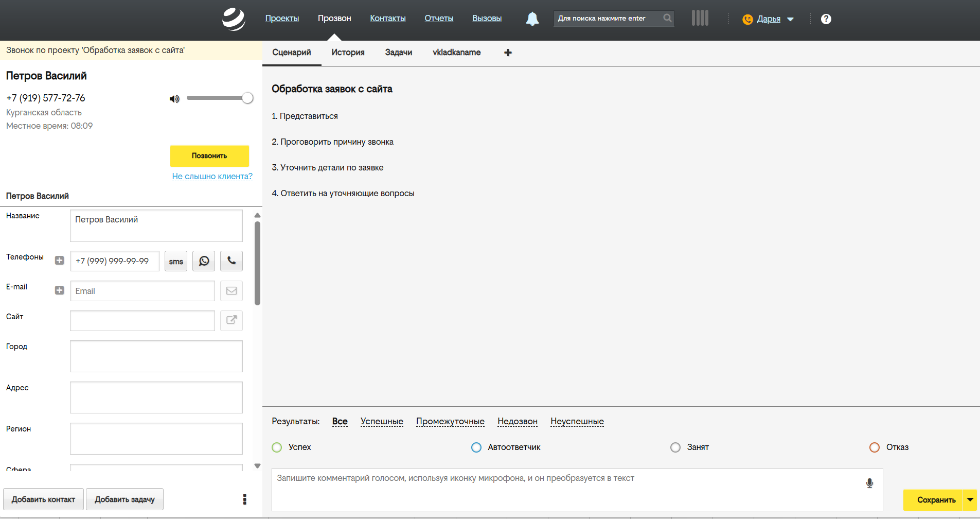980x519 pixels.
Task: Send an SMS using the sms icon
Action: point(176,261)
